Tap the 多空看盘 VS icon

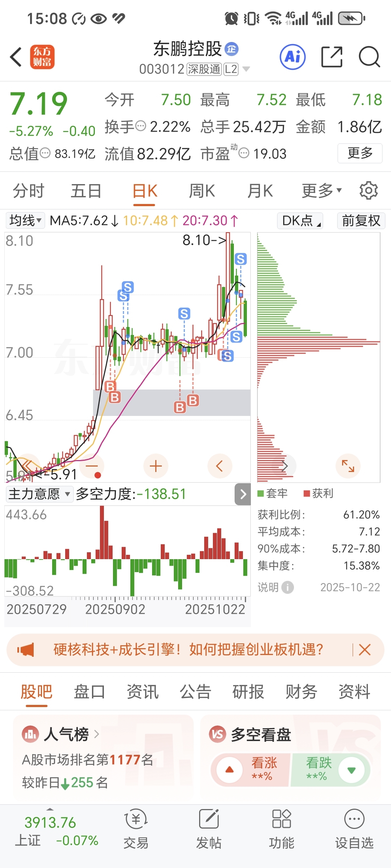[x=218, y=735]
